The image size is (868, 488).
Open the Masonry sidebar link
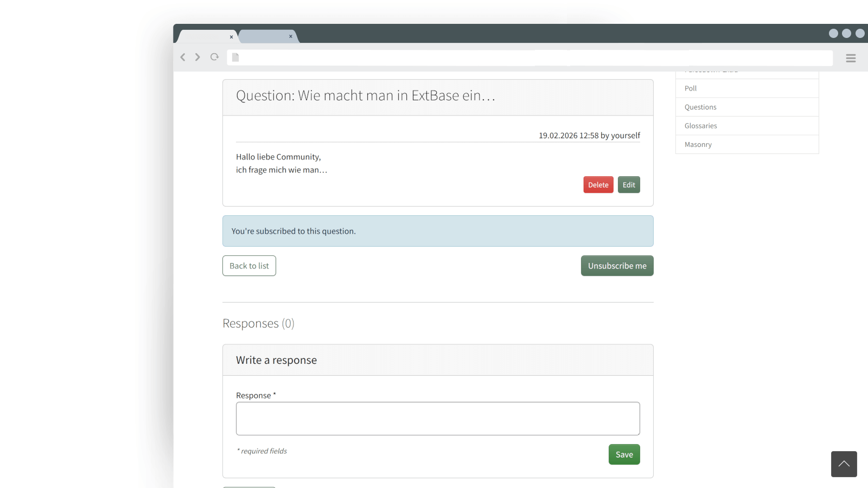pyautogui.click(x=698, y=145)
